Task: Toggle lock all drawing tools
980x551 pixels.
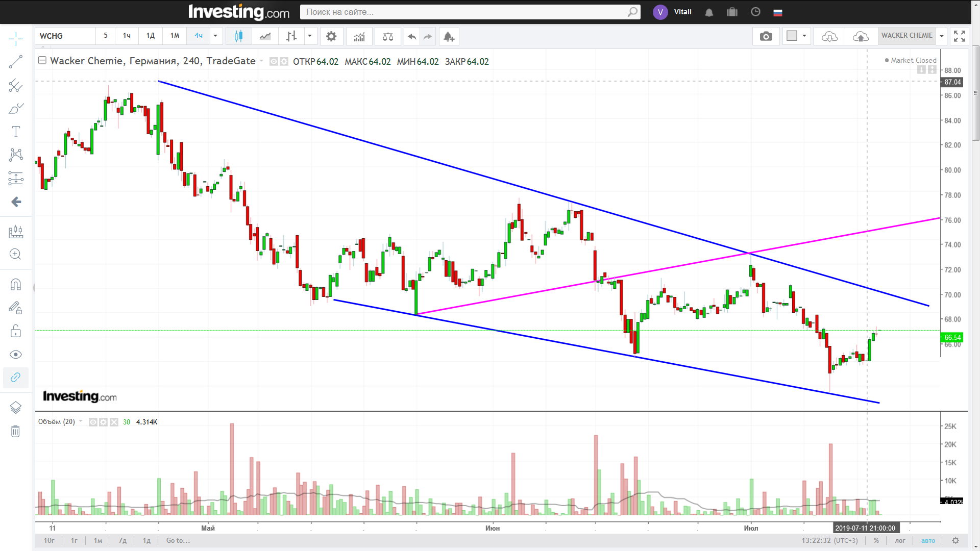Action: pos(15,331)
